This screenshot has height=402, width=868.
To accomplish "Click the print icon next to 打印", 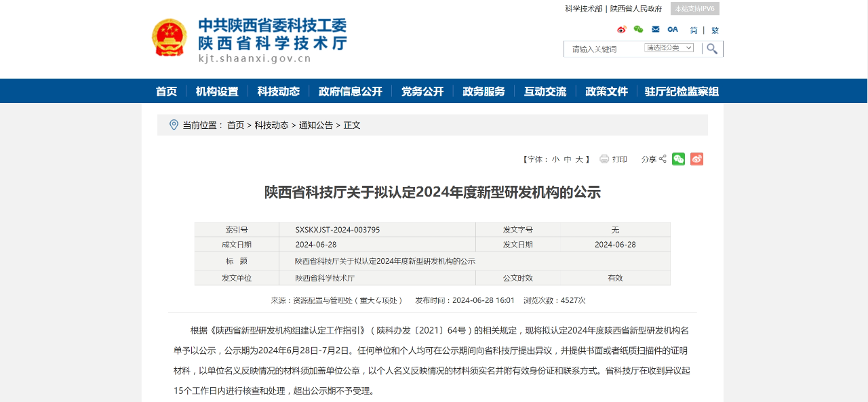I will (x=604, y=159).
